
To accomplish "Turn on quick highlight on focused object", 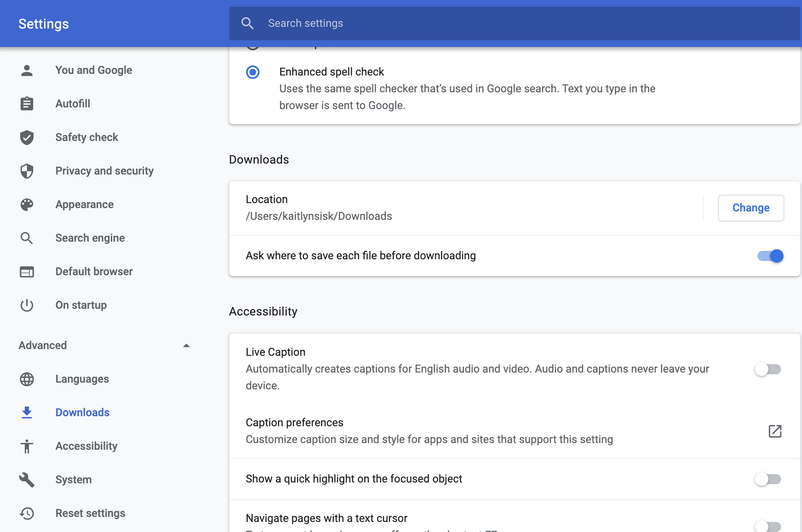I will (x=768, y=479).
